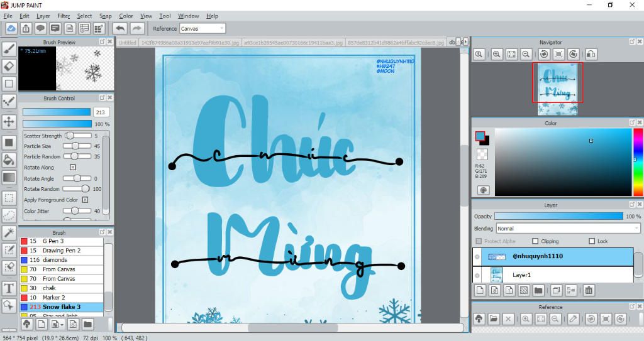The image size is (644, 341).
Task: Flip the canvas view in Navigator
Action: pyautogui.click(x=591, y=54)
